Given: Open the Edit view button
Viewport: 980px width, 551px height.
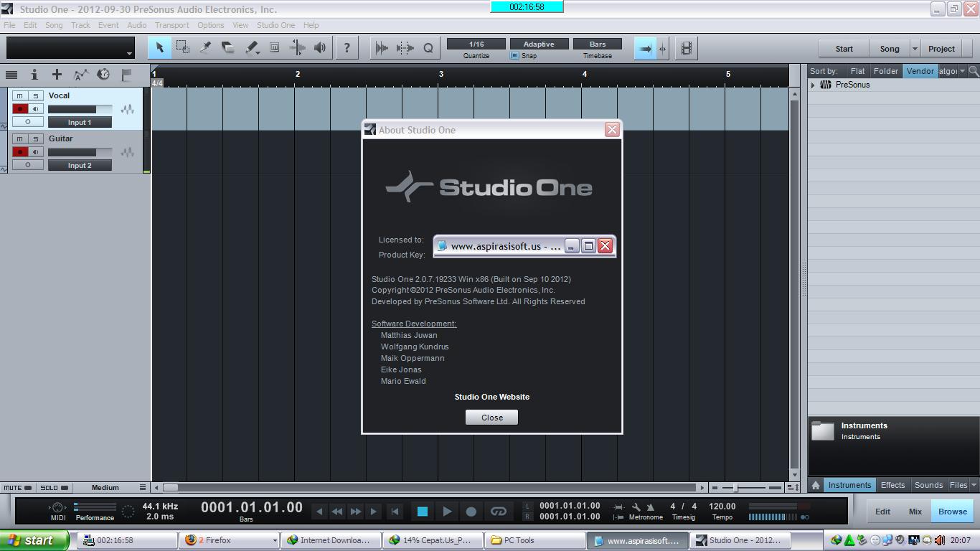Looking at the screenshot, I should 882,512.
